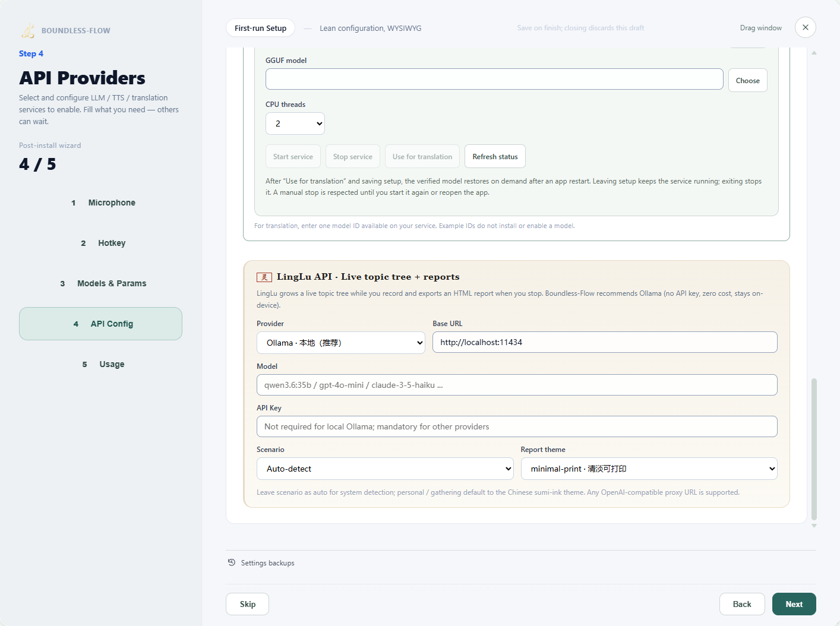
Task: Click the Settings backups history icon
Action: 232,562
